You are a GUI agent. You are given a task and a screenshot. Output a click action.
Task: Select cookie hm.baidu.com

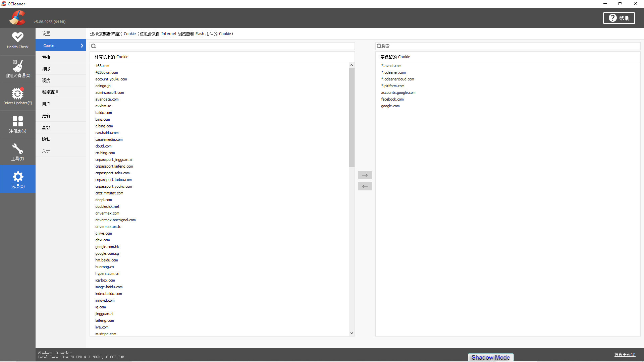[107, 260]
